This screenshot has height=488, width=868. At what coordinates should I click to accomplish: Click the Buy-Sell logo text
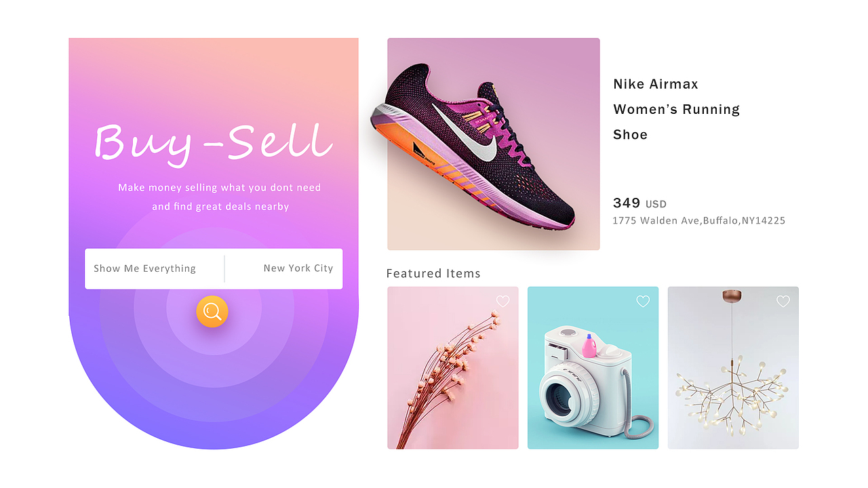pyautogui.click(x=214, y=144)
